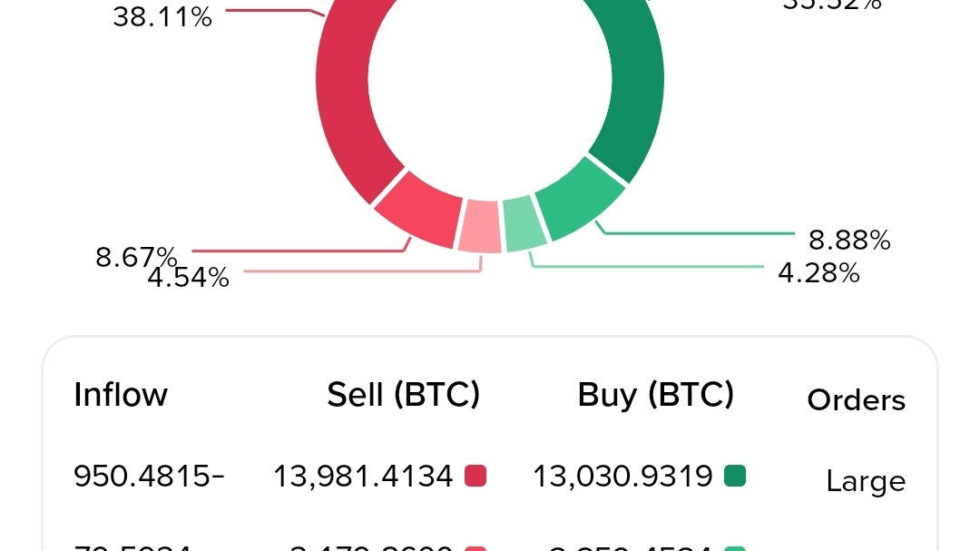
Task: Click the Sell (BTC) column header
Action: pos(403,395)
